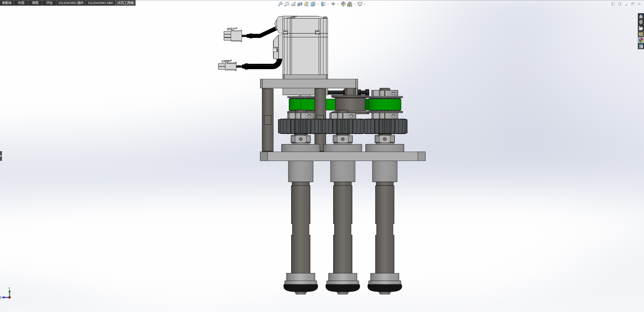Viewport: 644px width, 312px height.
Task: Switch to the 评估 tab
Action: click(49, 3)
